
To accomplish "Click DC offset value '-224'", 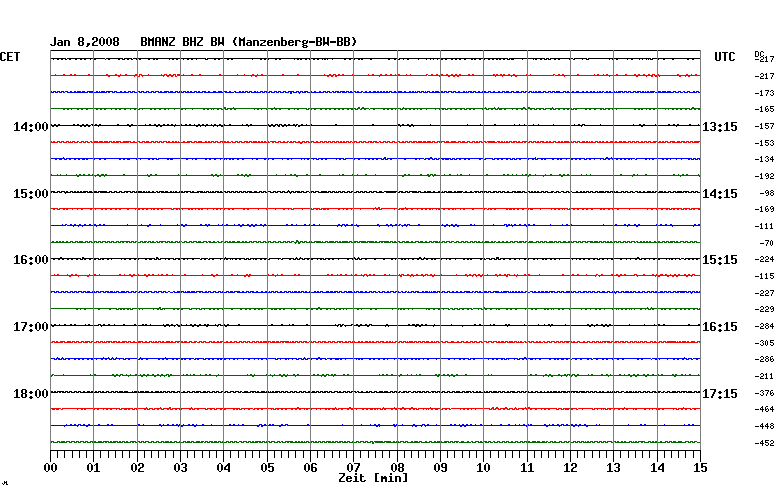I will [765, 259].
